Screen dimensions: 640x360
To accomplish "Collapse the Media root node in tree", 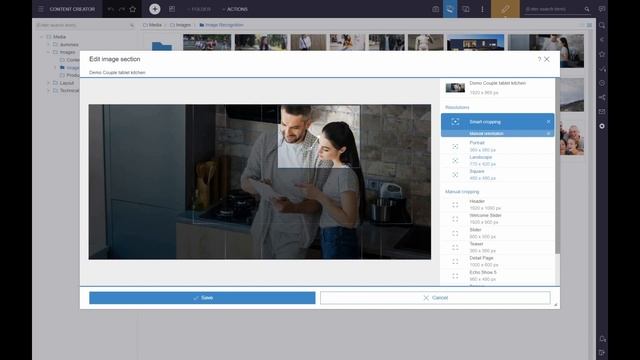I will [x=42, y=37].
